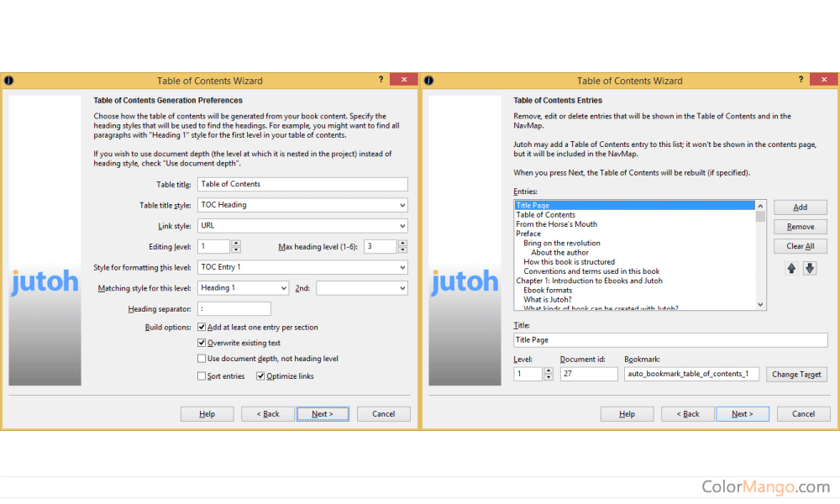Click the Bookmark text field
This screenshot has width=840, height=504.
[691, 374]
